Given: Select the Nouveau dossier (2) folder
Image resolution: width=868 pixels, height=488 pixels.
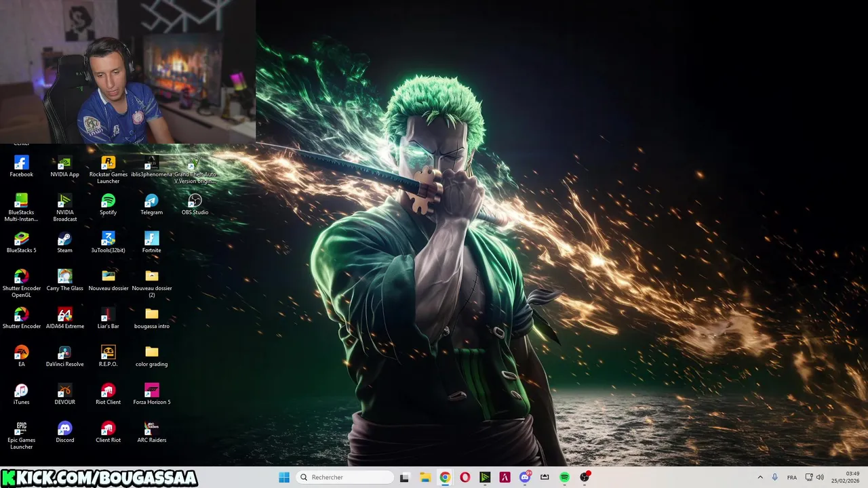Looking at the screenshot, I should 151,283.
